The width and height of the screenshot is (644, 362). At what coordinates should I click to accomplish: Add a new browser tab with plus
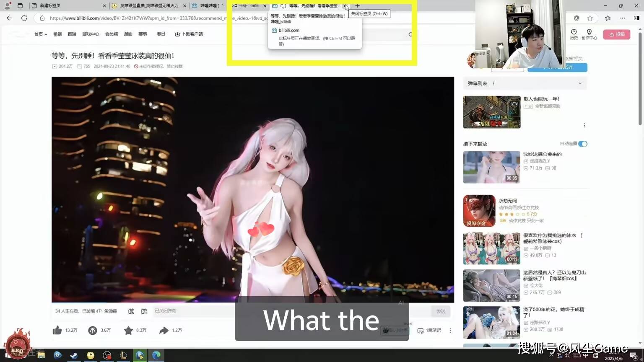pos(357,5)
